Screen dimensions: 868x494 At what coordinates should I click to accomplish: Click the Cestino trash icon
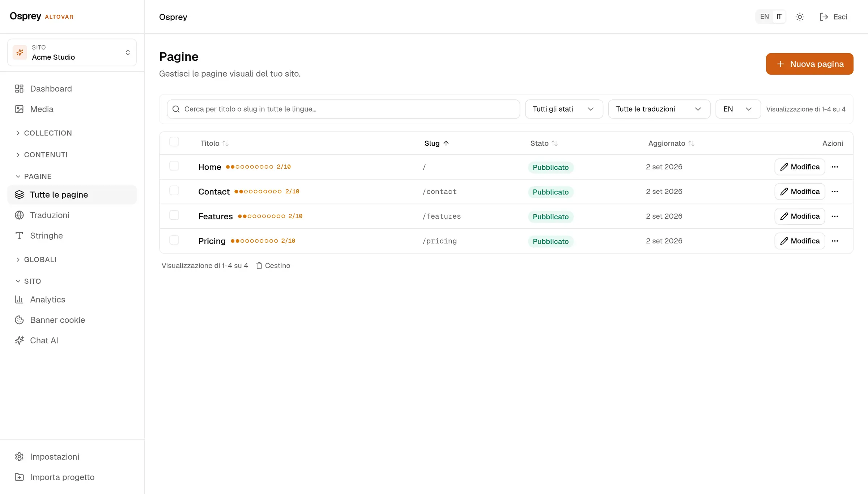259,266
